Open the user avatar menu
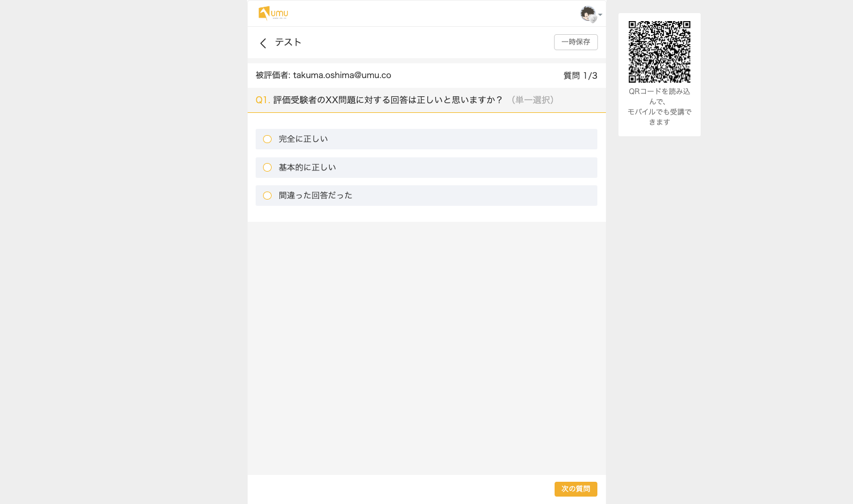Viewport: 853px width, 504px height. (588, 14)
